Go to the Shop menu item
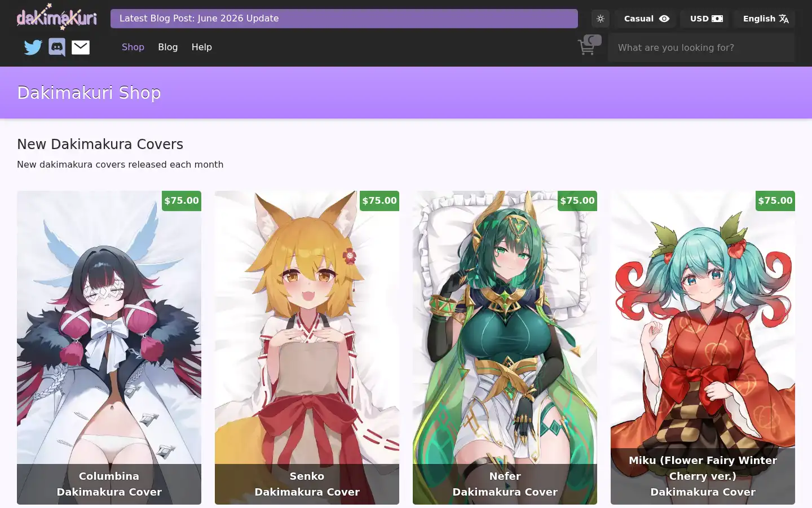Screen dimensions: 812x508 pos(133,47)
